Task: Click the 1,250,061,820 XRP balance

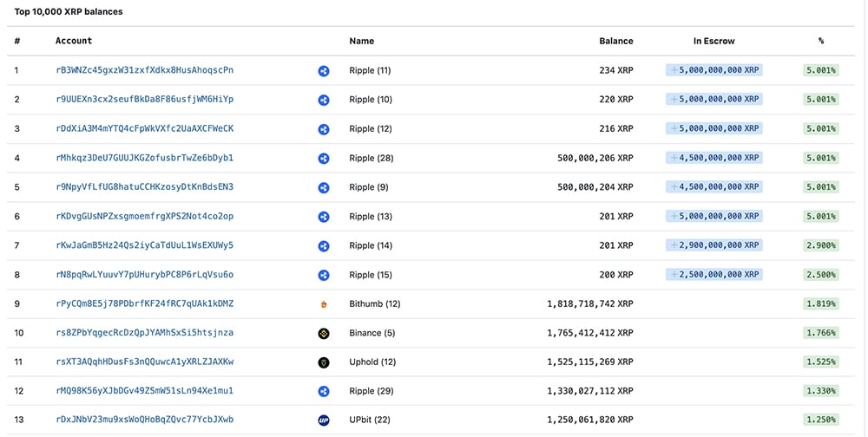Action: coord(590,420)
